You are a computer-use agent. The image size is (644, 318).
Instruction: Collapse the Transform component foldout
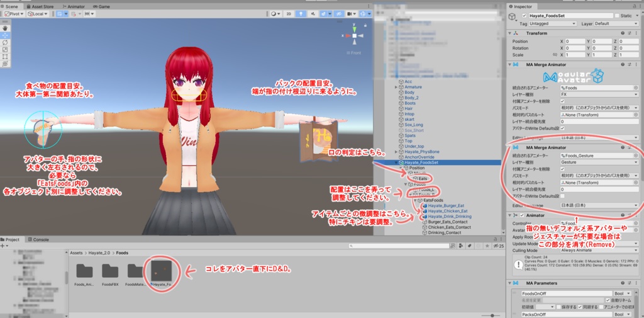tap(510, 33)
